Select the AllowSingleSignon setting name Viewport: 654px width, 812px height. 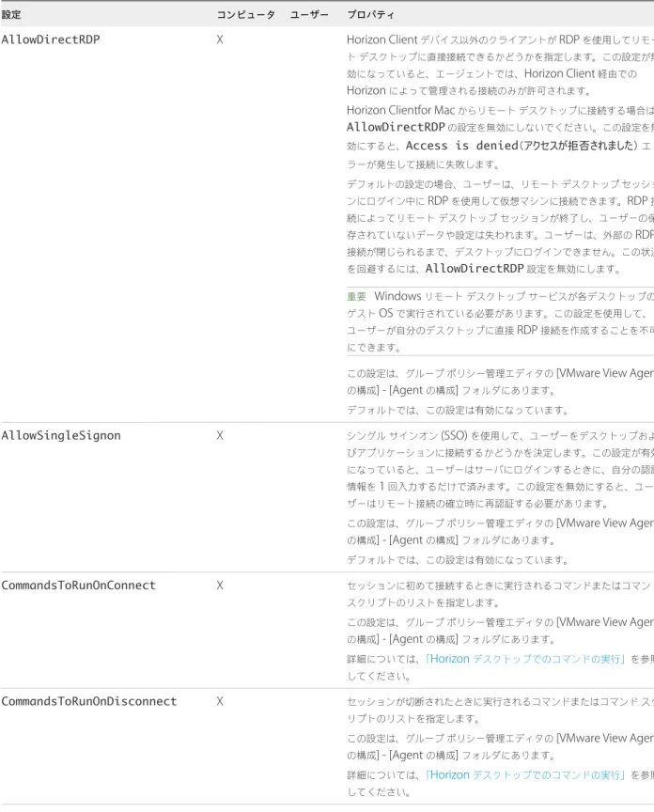[x=60, y=435]
